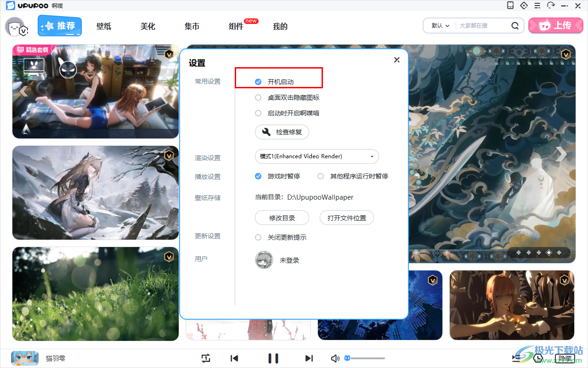This screenshot has height=368, width=588.
Task: Click left arrow on 精选套餐 banner
Action: click(23, 91)
